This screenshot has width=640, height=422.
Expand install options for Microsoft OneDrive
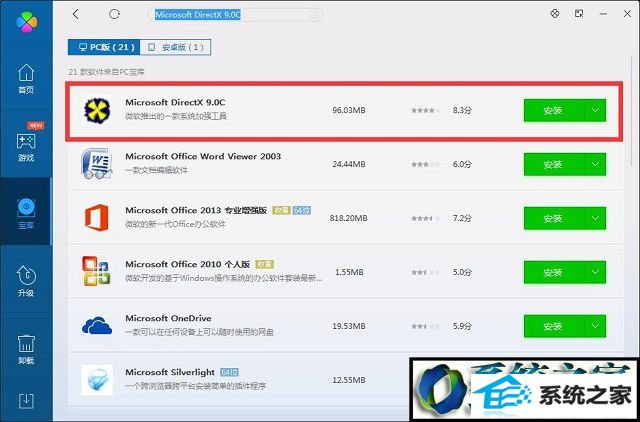pos(596,326)
